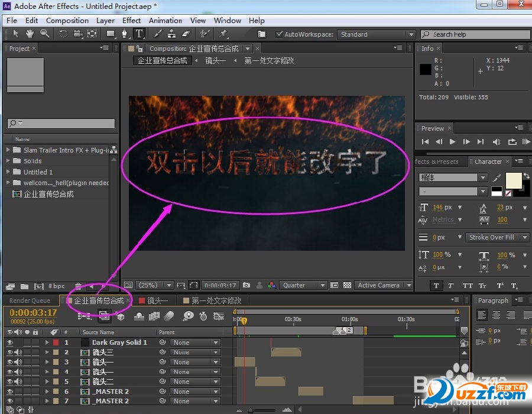Create new folder in Project panel
This screenshot has width=532, height=414.
pos(24,286)
